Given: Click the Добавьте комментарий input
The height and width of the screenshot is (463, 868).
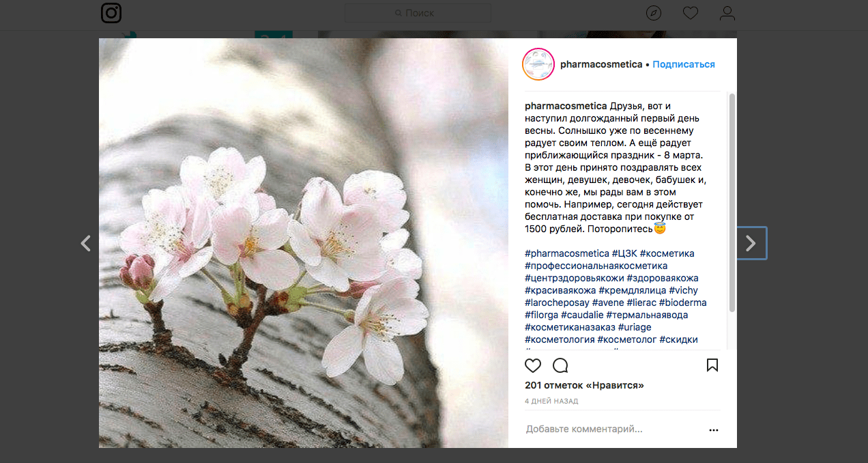Looking at the screenshot, I should coord(614,430).
